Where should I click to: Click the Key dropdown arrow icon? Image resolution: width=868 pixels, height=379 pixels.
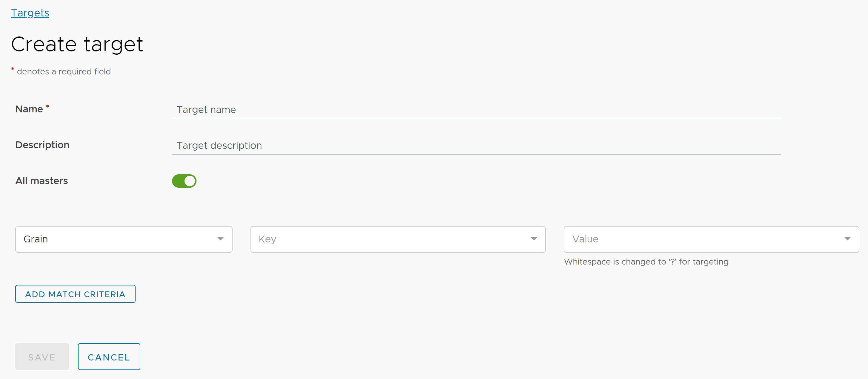(x=534, y=239)
